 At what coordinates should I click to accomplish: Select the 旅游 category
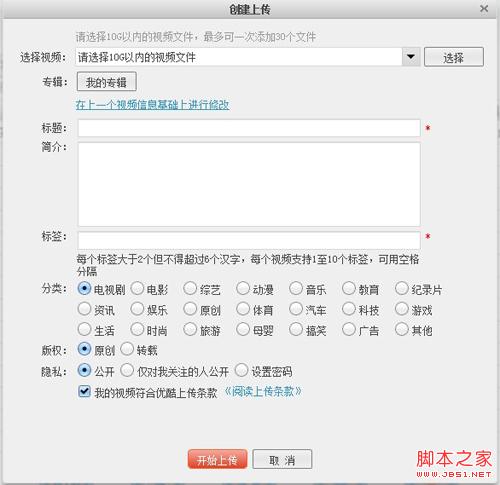tap(190, 330)
